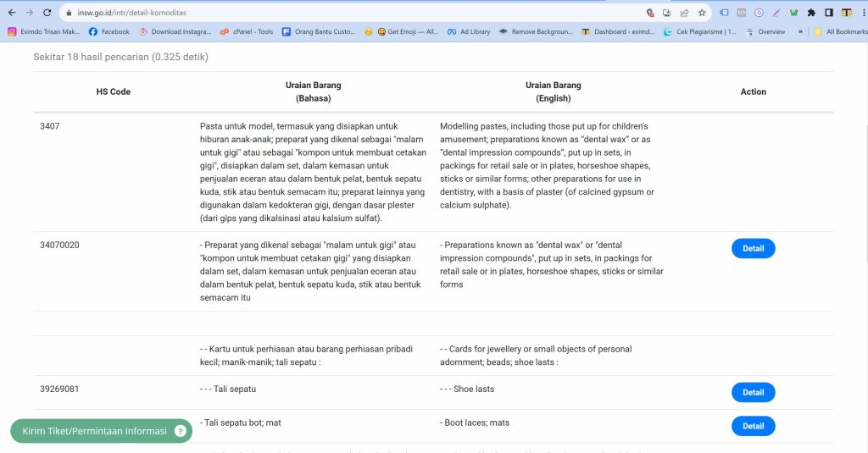This screenshot has width=868, height=453.
Task: Open the gray code brackets extension icon
Action: [741, 13]
